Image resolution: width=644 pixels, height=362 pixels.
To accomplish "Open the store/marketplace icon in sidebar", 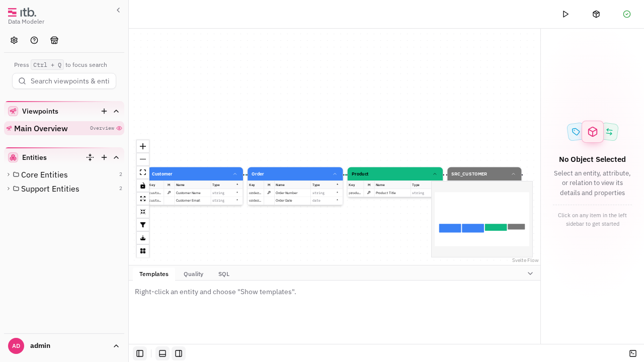I will (54, 40).
